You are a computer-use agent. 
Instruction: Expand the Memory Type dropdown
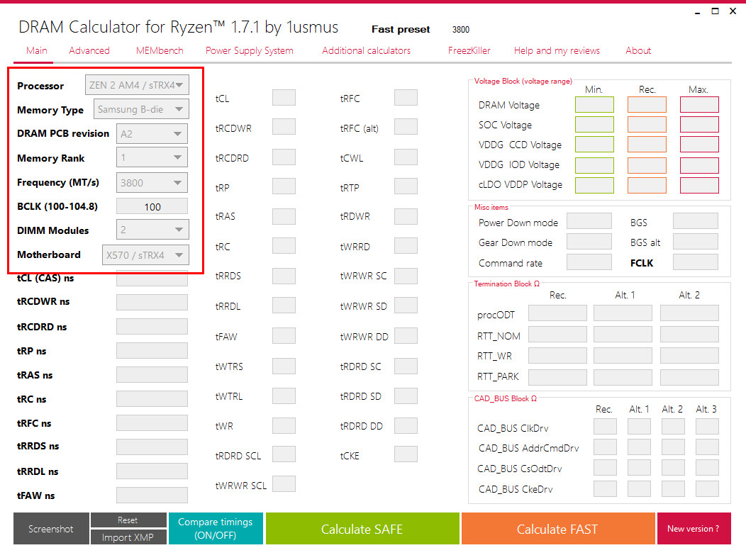141,109
